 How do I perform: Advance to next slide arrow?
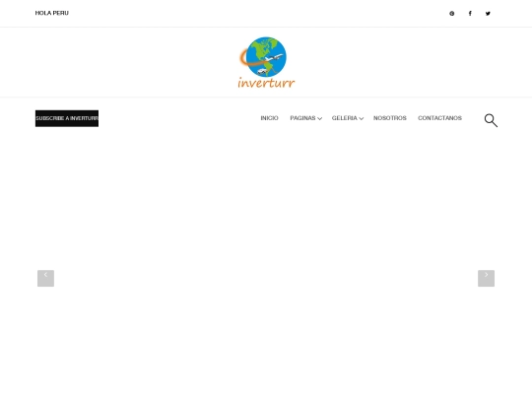pyautogui.click(x=487, y=278)
